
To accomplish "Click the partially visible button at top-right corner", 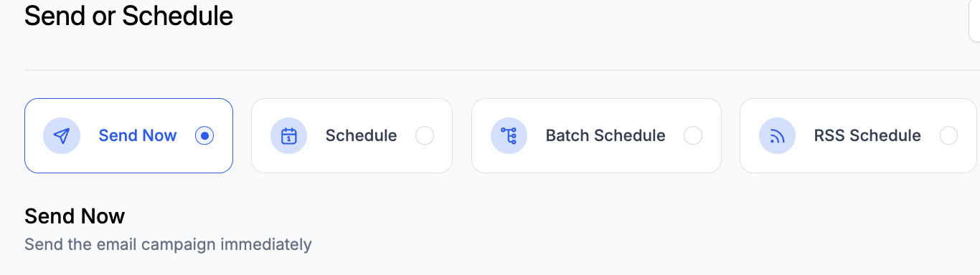I will (x=974, y=22).
